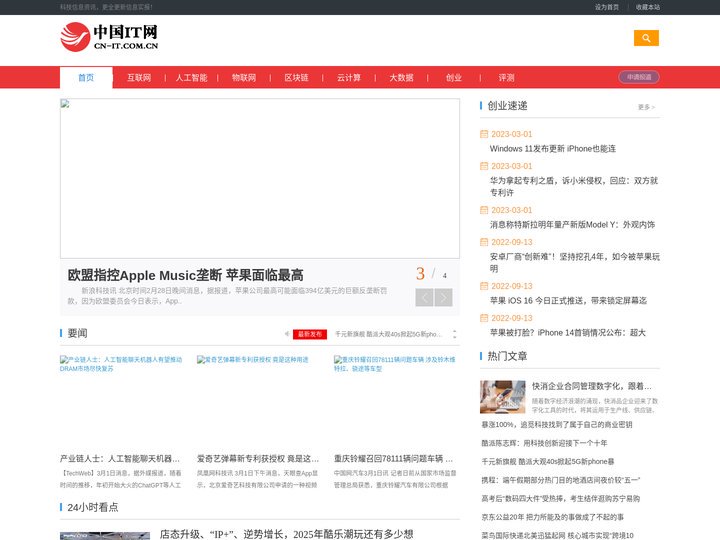
Task: Advance to next carousel slide arrow
Action: point(444,298)
